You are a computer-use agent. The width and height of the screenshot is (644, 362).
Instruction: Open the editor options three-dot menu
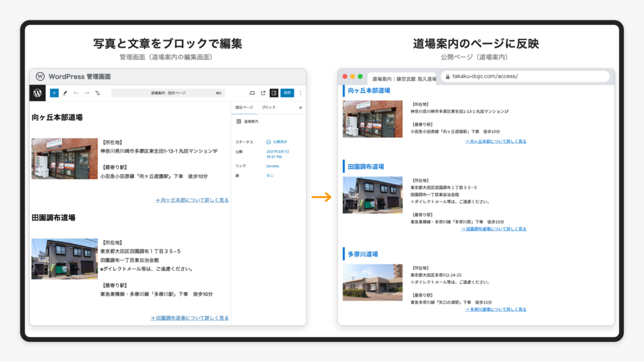pos(301,93)
